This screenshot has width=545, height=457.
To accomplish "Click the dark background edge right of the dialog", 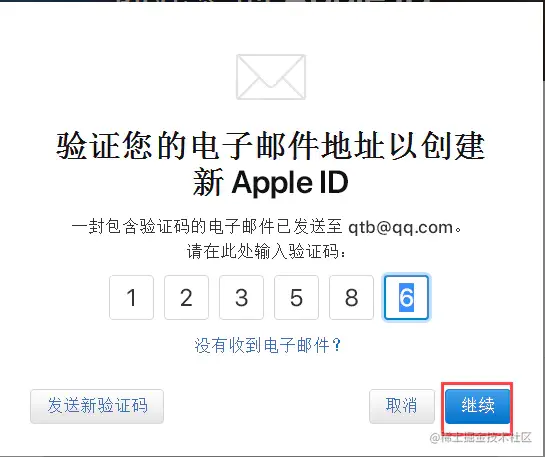I will click(x=544, y=42).
